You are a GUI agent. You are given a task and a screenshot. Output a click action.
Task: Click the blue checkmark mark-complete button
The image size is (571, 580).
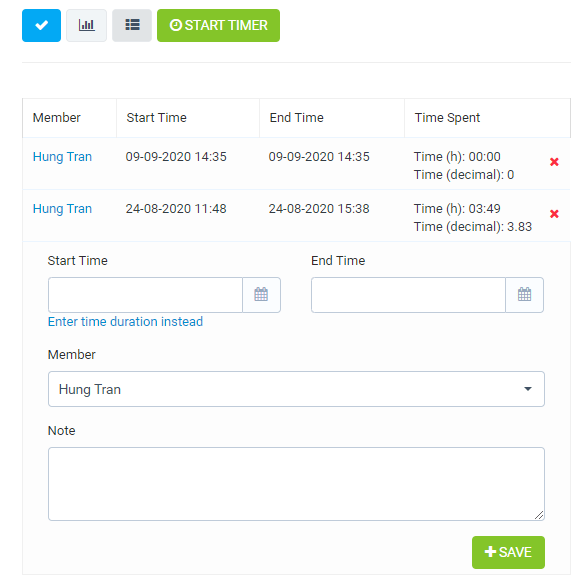click(x=41, y=26)
